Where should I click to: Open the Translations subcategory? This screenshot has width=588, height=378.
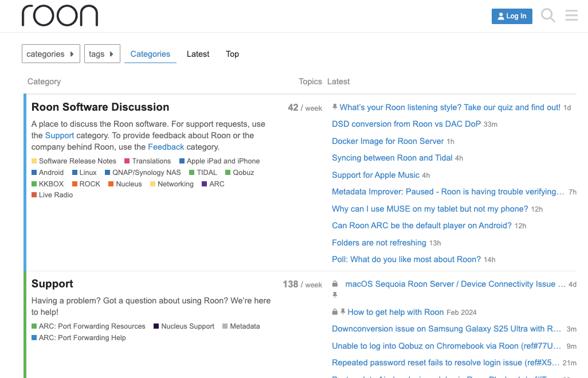(148, 161)
